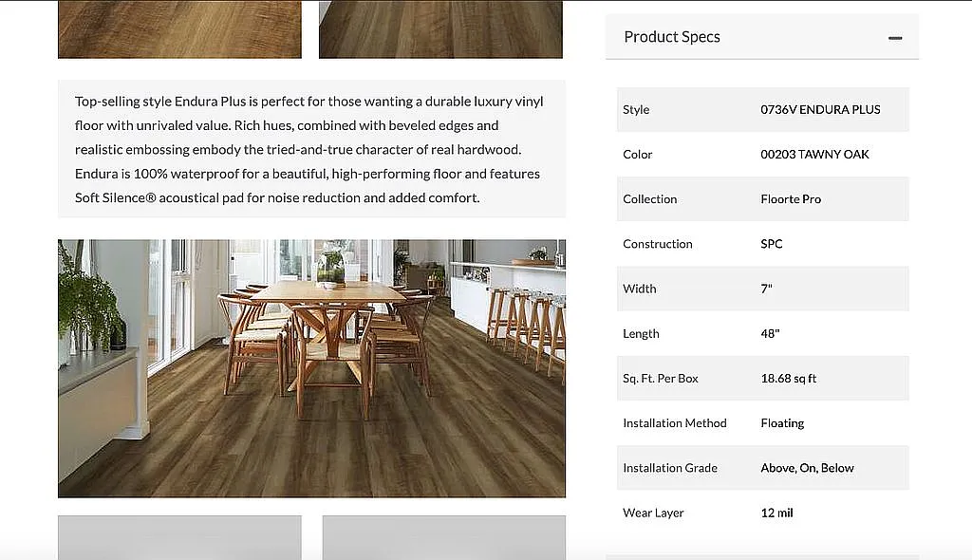The image size is (972, 560).
Task: Click the Product Specs section title
Action: click(672, 37)
